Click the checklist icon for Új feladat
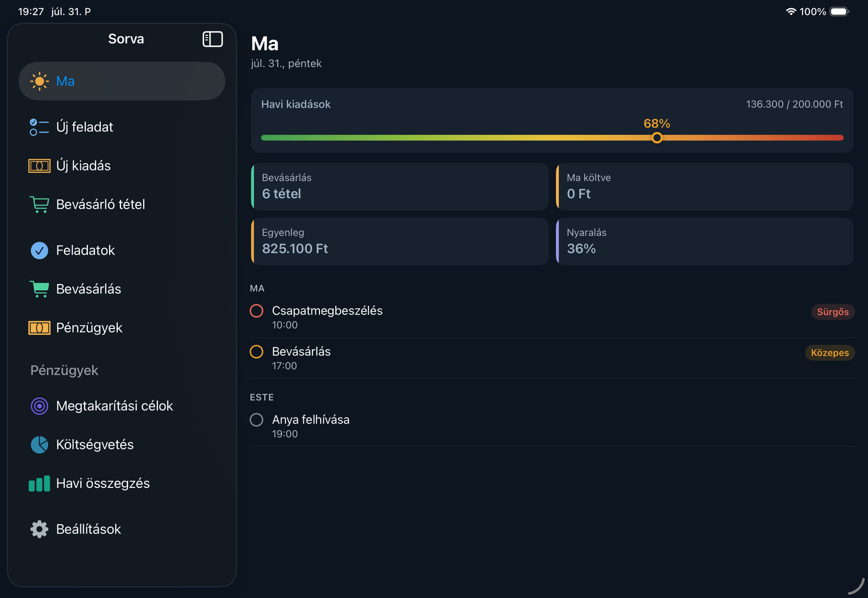This screenshot has width=868, height=598. pos(39,127)
